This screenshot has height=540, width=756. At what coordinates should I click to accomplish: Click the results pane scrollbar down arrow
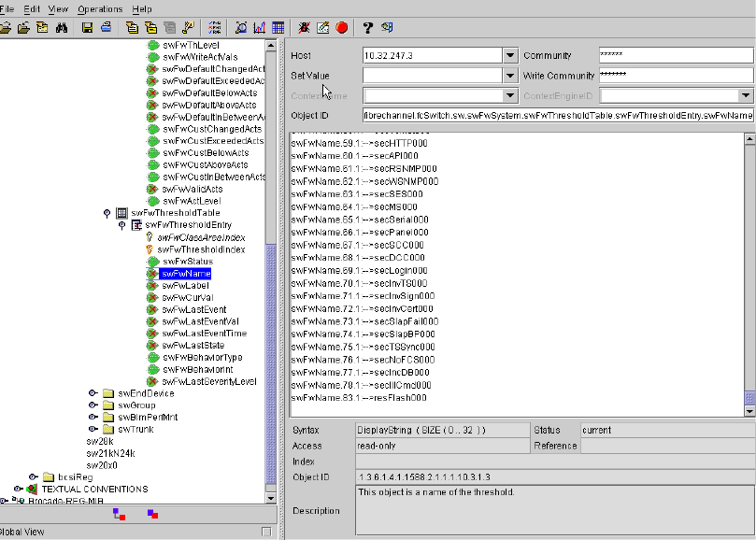pyautogui.click(x=749, y=410)
